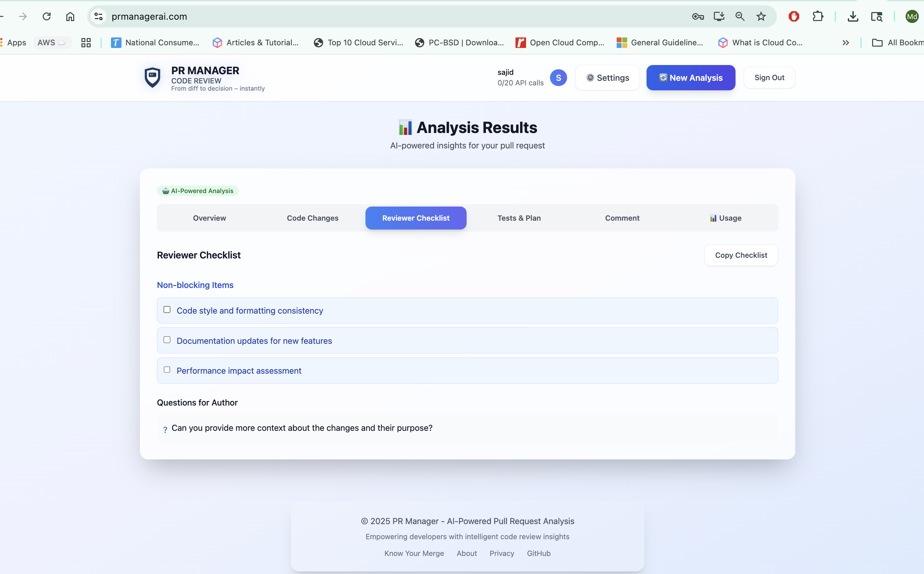
Task: Click the PR Manager shield logo
Action: pyautogui.click(x=152, y=77)
